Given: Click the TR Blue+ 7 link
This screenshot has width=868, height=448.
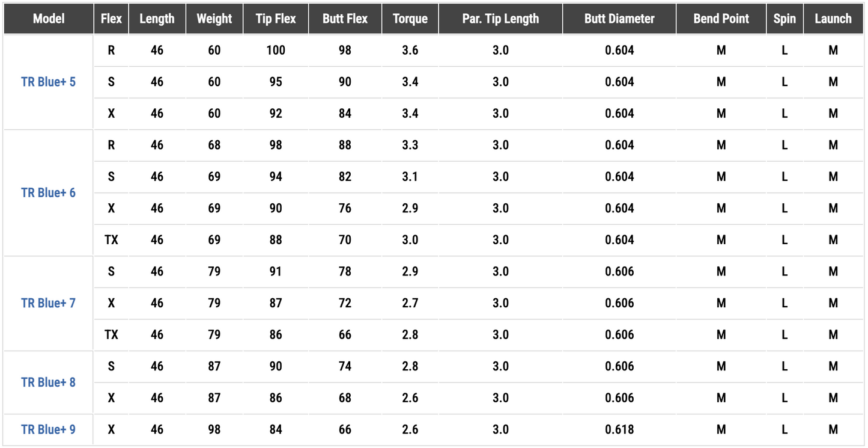Looking at the screenshot, I should point(49,303).
